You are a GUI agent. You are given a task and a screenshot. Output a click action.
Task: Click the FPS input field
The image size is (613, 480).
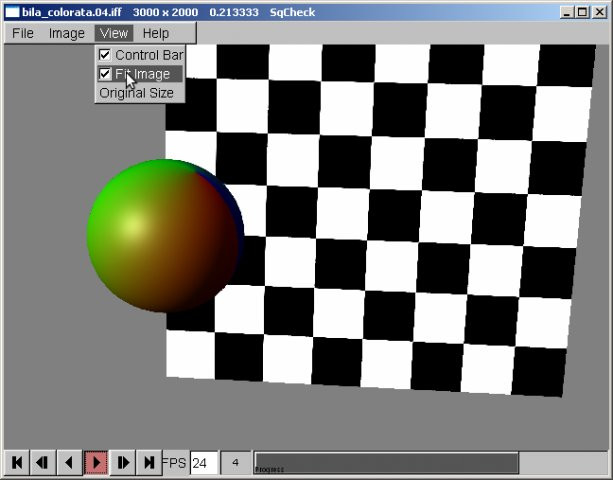pyautogui.click(x=204, y=463)
